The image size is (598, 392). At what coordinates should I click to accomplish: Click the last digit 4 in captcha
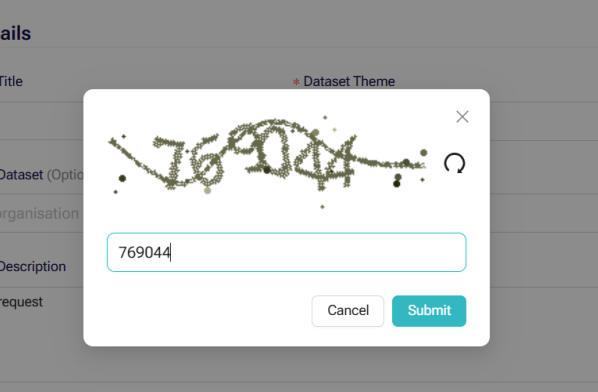point(343,160)
